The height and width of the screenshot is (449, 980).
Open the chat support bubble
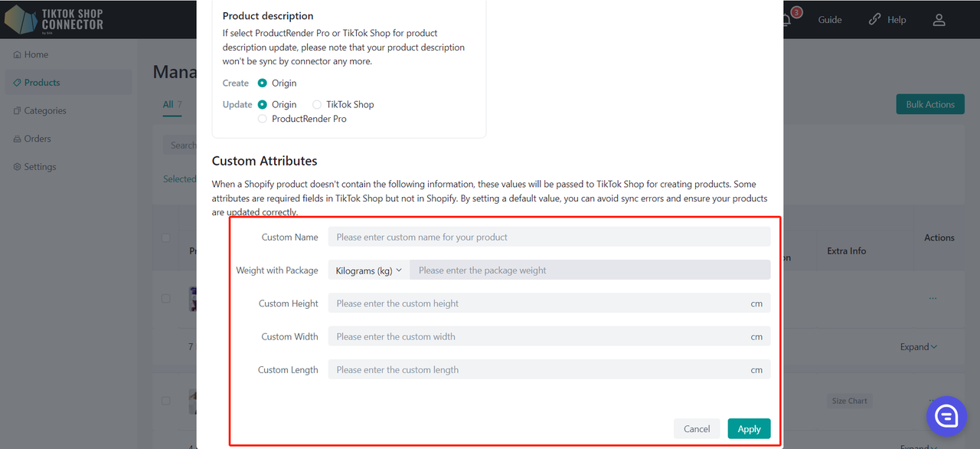[x=946, y=416]
